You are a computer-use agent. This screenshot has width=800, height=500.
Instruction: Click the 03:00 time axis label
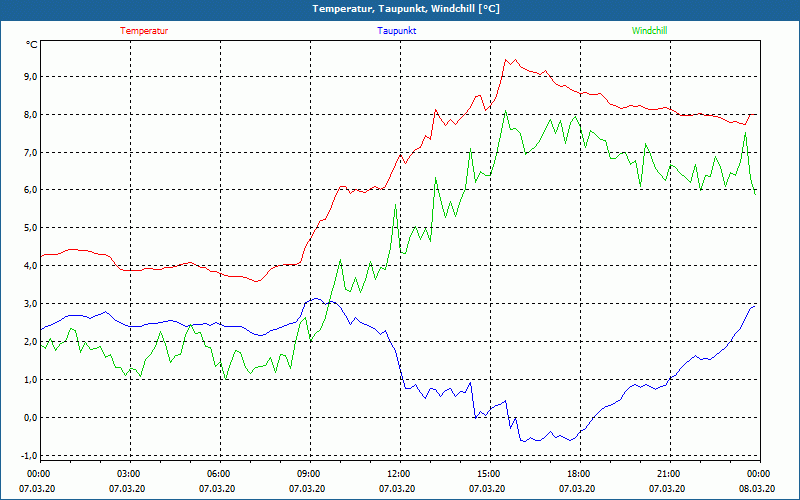(128, 474)
